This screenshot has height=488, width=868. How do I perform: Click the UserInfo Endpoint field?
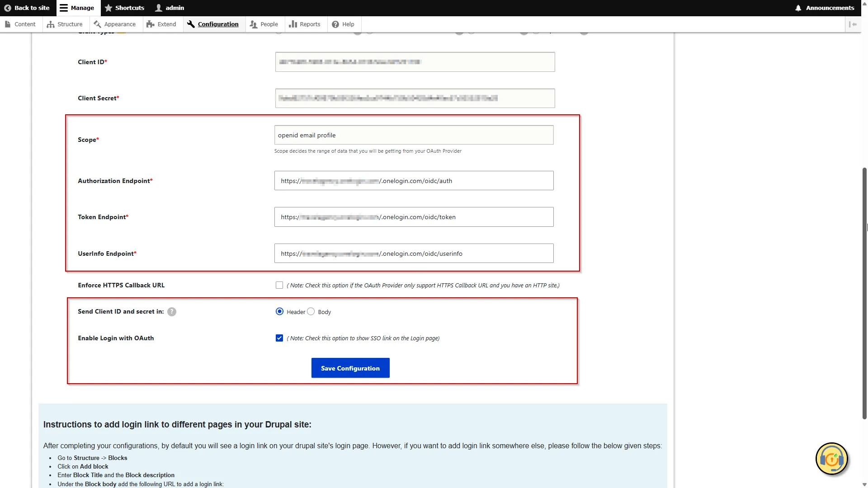coord(414,253)
